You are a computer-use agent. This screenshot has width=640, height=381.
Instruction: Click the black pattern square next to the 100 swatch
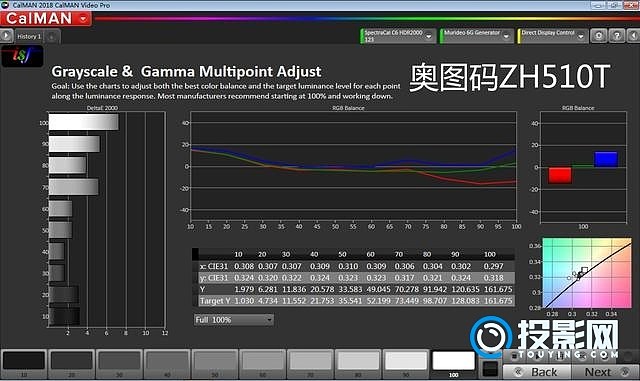point(490,368)
